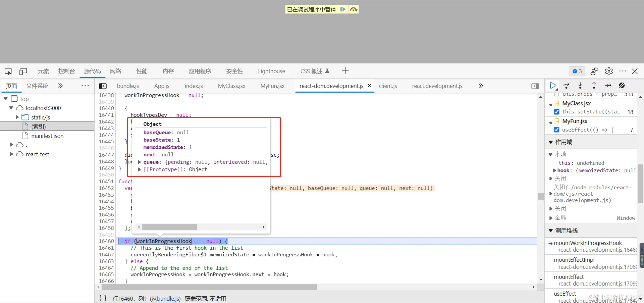Click the Step button
This screenshot has height=303, width=644.
pyautogui.click(x=608, y=86)
